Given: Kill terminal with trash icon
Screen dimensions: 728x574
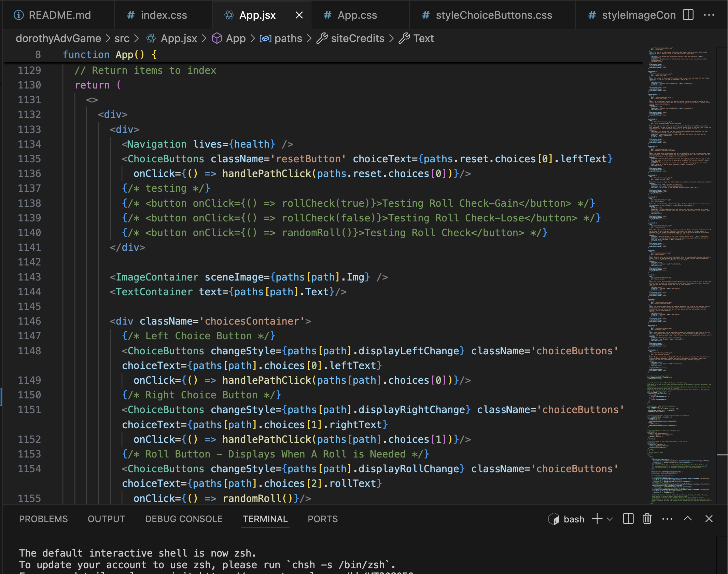Looking at the screenshot, I should point(647,519).
